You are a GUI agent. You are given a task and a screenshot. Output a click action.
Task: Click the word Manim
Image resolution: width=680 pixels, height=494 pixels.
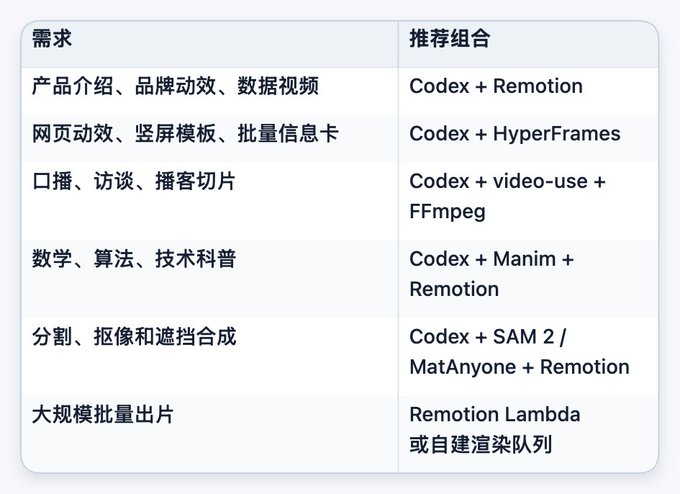(x=524, y=259)
